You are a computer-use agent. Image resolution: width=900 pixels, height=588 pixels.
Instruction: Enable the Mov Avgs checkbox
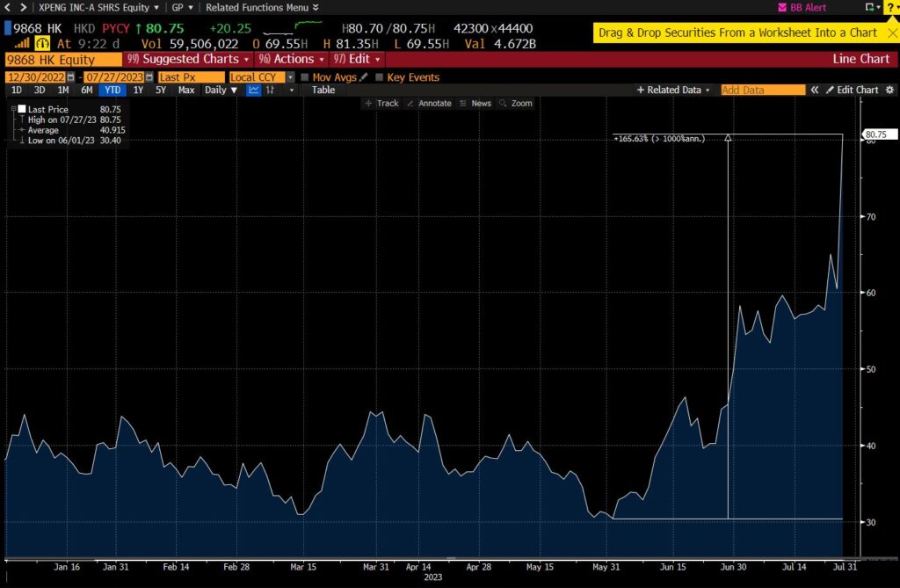(304, 77)
